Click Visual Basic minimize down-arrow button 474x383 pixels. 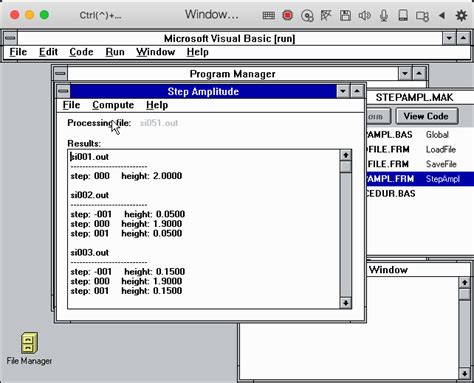[449, 38]
